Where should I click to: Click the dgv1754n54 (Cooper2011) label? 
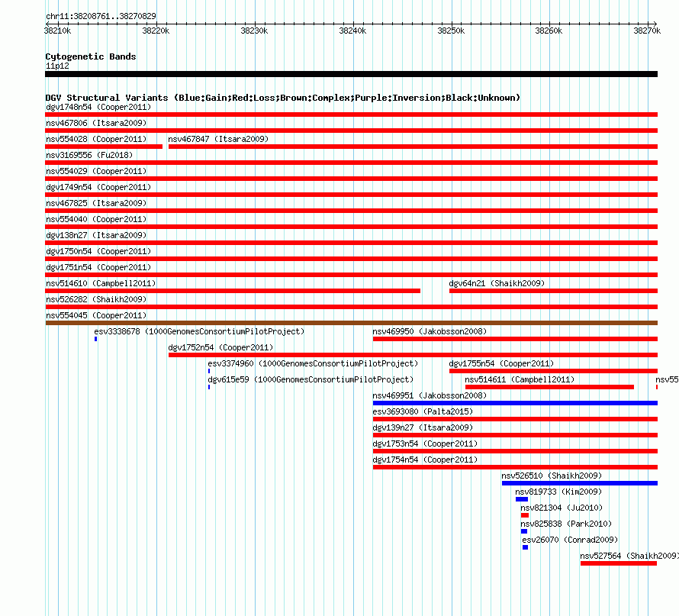(x=425, y=460)
